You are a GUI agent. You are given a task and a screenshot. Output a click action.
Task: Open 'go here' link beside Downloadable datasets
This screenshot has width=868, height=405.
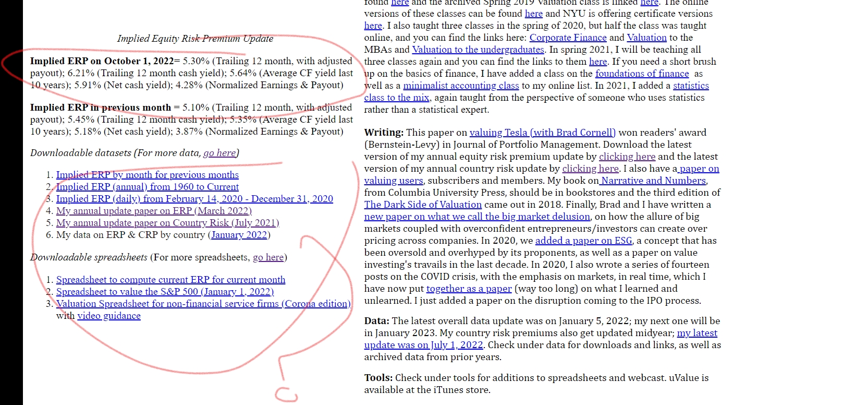(x=220, y=153)
